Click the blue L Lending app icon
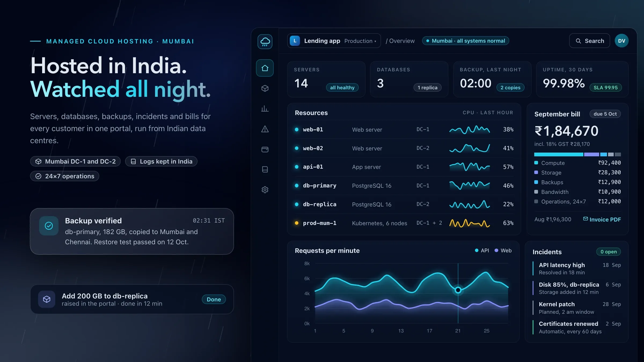 coord(295,41)
